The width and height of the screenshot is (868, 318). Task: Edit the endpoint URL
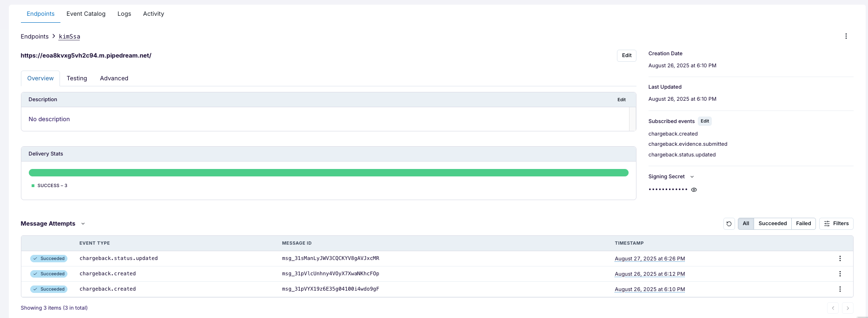(x=626, y=56)
